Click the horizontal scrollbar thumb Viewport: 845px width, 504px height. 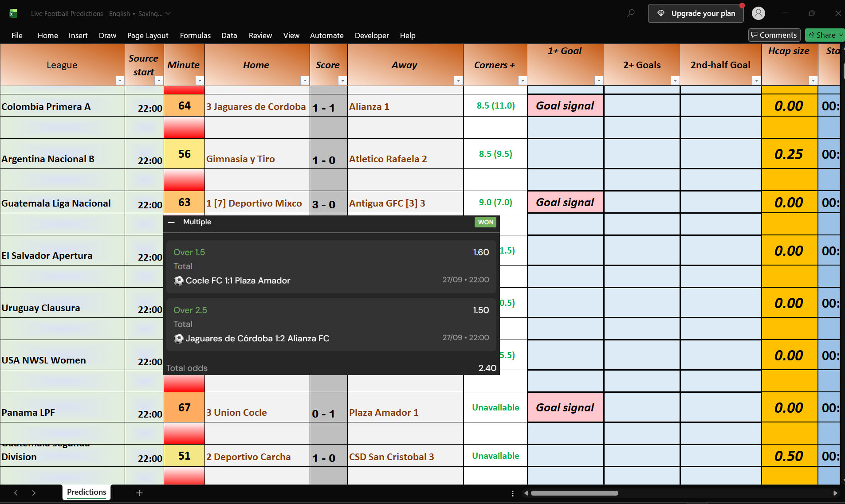[574, 493]
